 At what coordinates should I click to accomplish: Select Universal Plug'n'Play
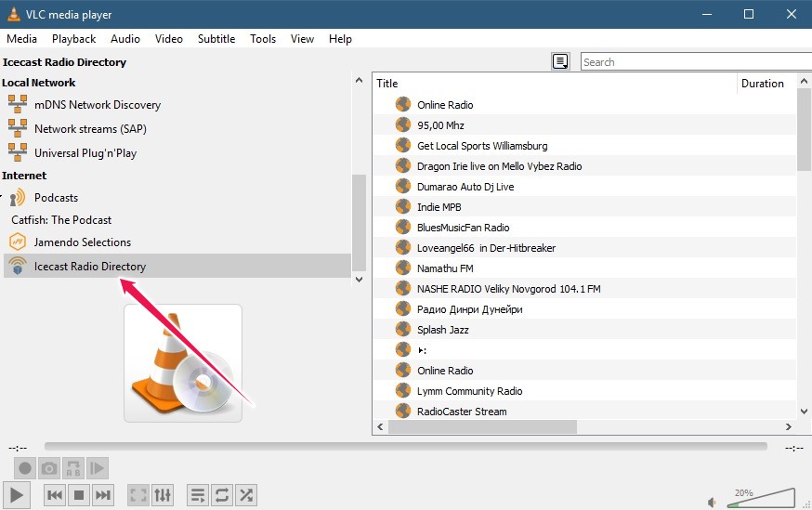coord(85,153)
